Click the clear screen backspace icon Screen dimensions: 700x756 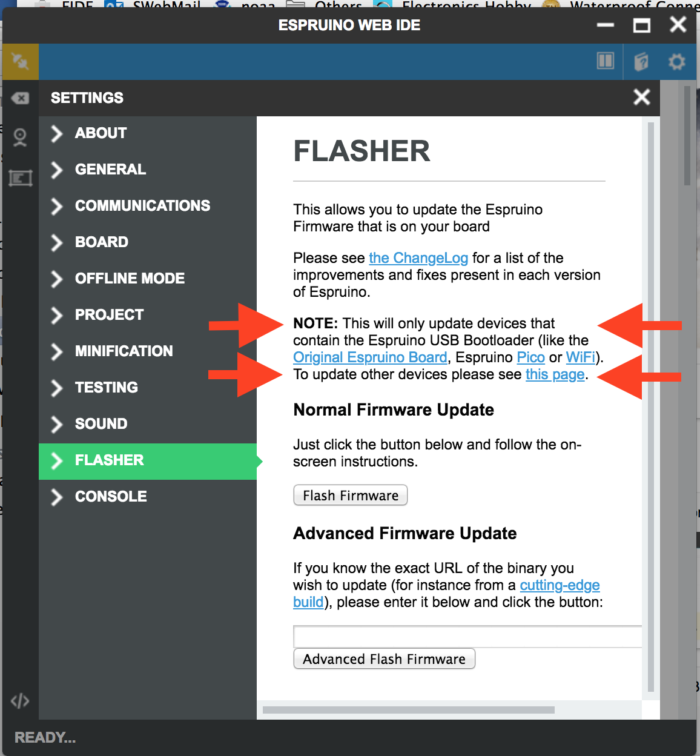[20, 98]
